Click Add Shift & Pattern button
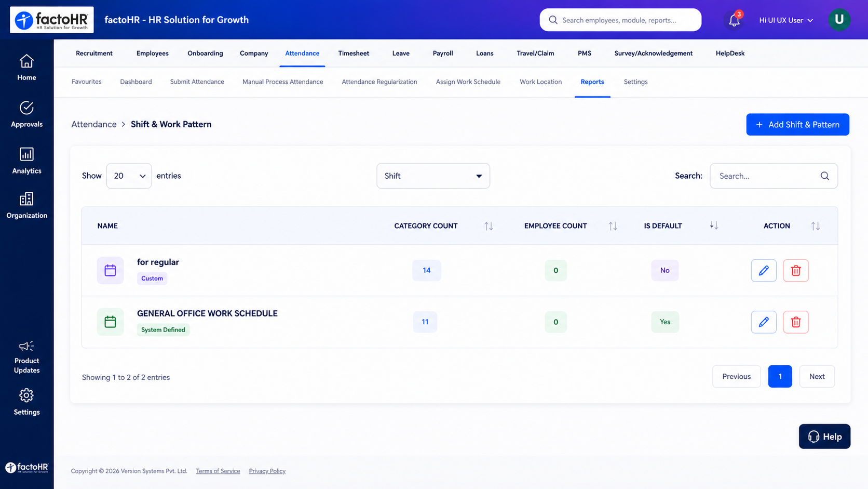868x489 pixels. coord(797,125)
